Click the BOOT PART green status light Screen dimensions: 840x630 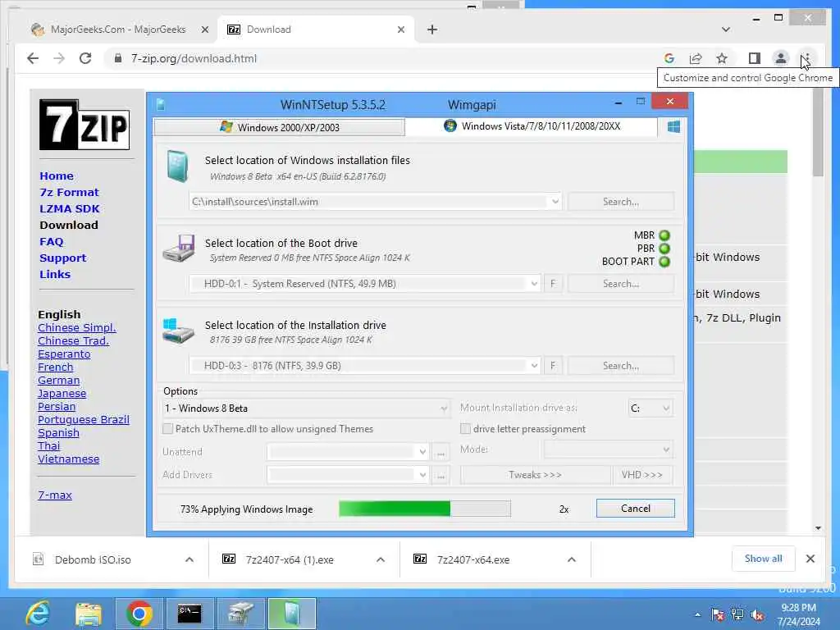664,262
